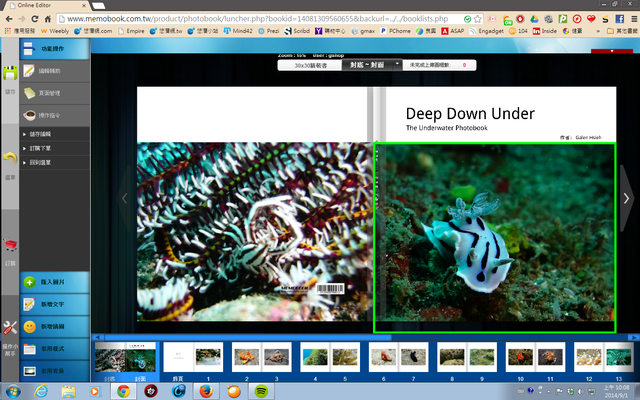The width and height of the screenshot is (640, 400).
Task: Expand the first submenu item 儲存編輯
Action: (55, 134)
